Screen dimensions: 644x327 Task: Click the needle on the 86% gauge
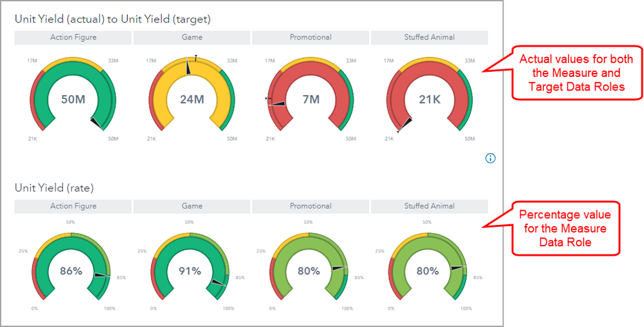point(102,275)
